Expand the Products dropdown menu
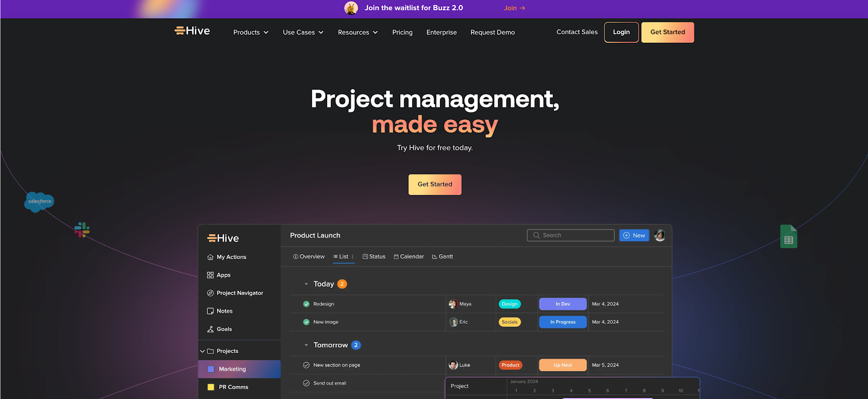 [x=251, y=33]
